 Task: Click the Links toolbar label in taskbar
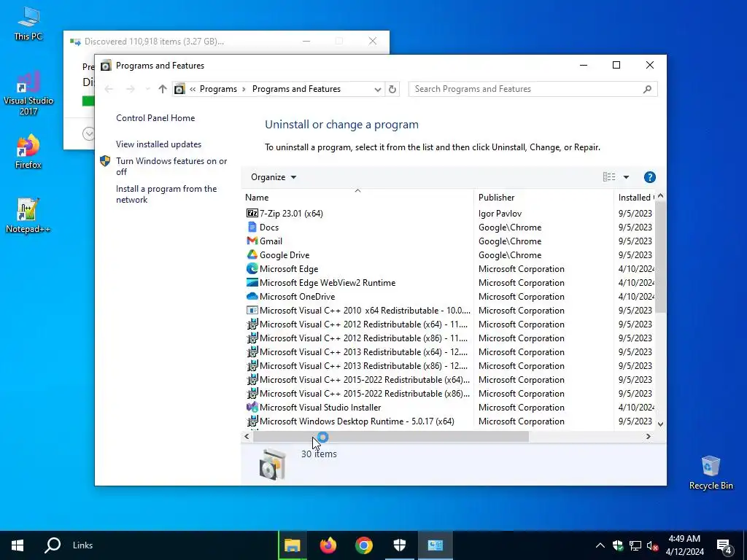click(x=83, y=545)
